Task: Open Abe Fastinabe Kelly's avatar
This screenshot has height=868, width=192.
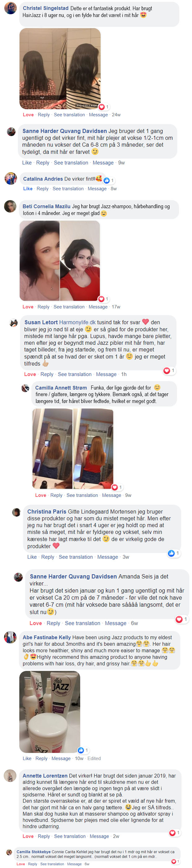Action: click(10, 637)
